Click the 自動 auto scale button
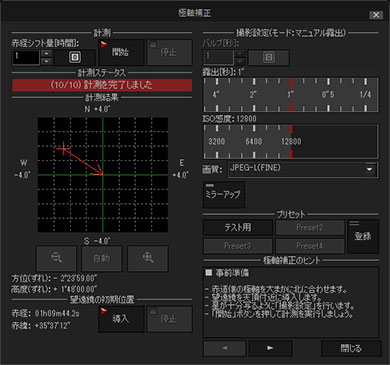 click(x=102, y=259)
